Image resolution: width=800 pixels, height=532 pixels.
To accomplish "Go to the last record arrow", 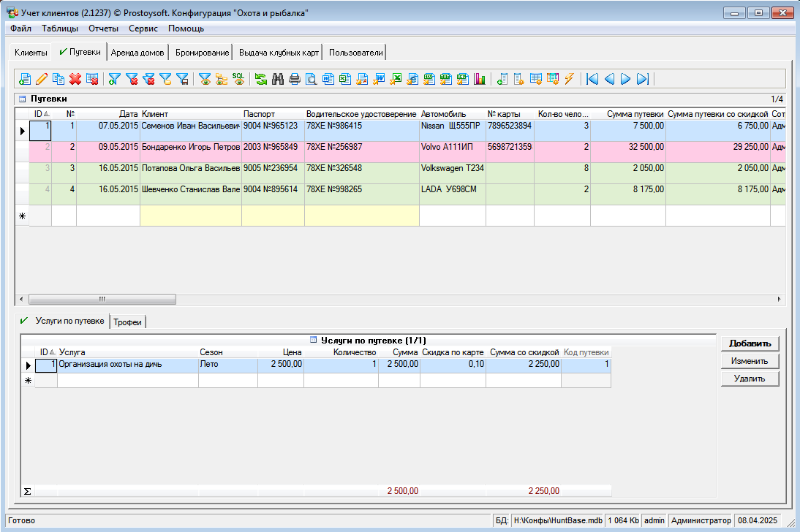I will click(x=643, y=79).
